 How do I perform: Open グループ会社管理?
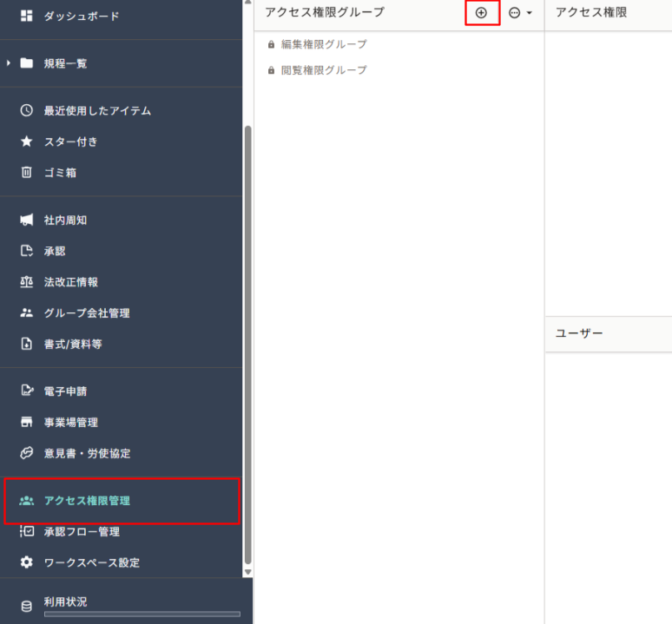[87, 313]
